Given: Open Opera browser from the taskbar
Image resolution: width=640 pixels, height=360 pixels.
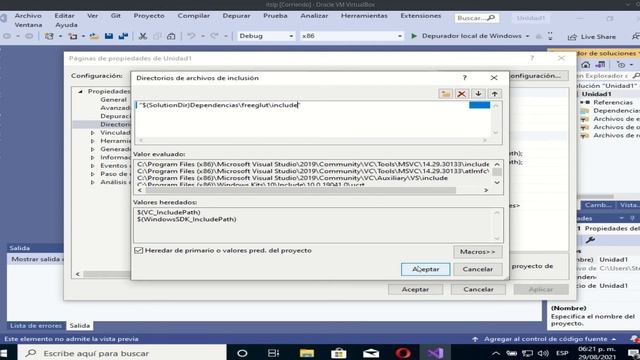Looking at the screenshot, I should point(403,353).
